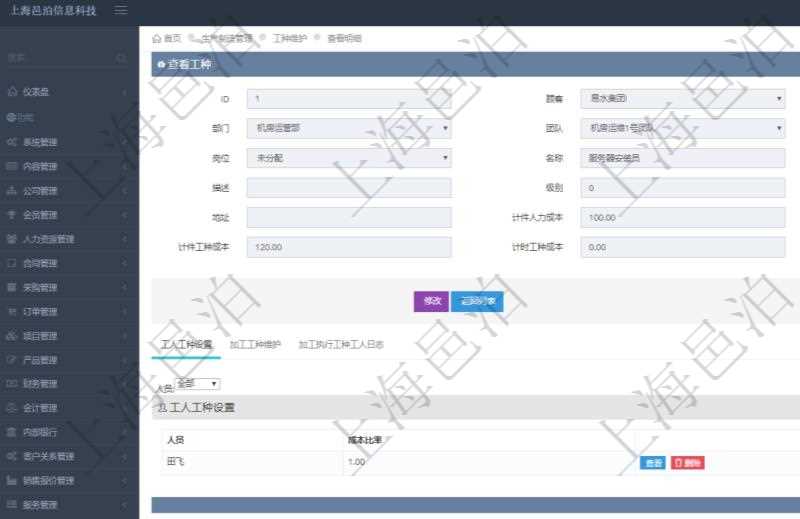Viewport: 800px width, 519px height.
Task: Open 内容管理 in the sidebar menu
Action: [40, 166]
